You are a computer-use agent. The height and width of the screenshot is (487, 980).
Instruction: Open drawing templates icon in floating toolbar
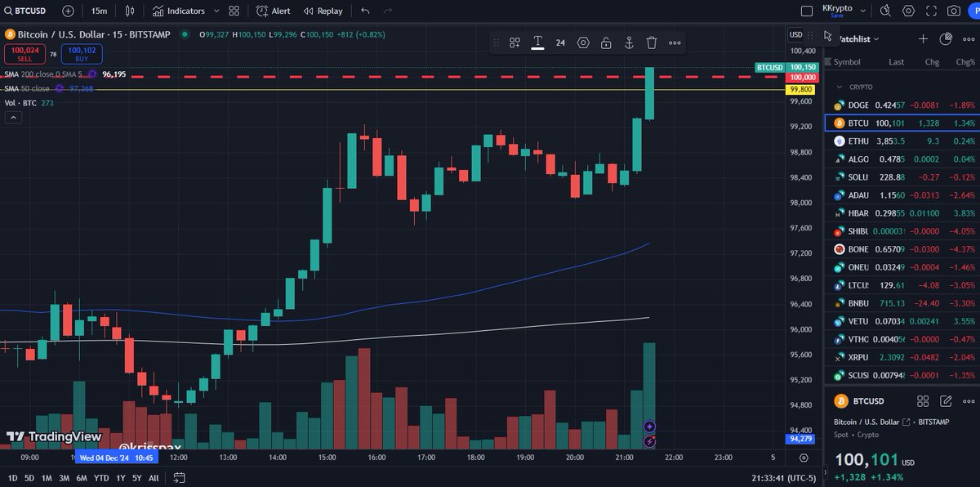tap(515, 42)
